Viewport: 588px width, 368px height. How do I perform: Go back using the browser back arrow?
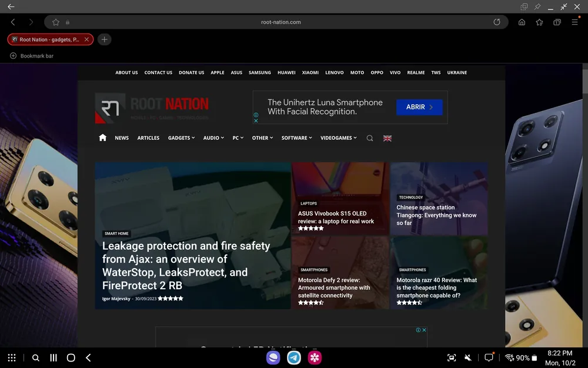13,22
